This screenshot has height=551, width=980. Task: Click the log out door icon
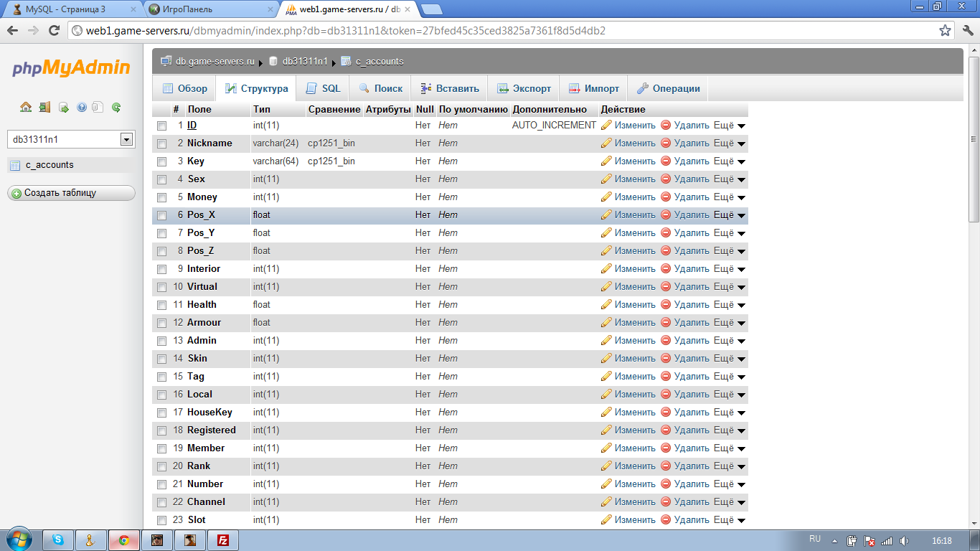pyautogui.click(x=44, y=108)
